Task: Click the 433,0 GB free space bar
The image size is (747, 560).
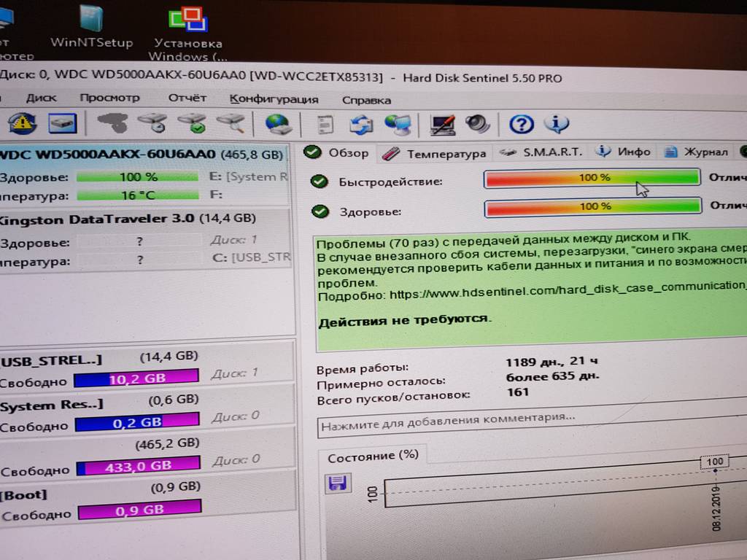Action: pyautogui.click(x=138, y=466)
